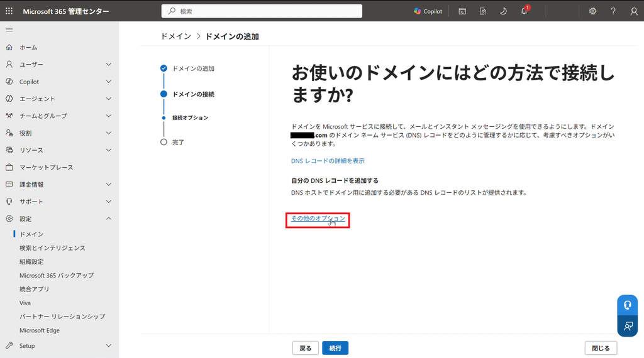The image size is (644, 358).
Task: Open the floating feedback button
Action: coord(628,326)
